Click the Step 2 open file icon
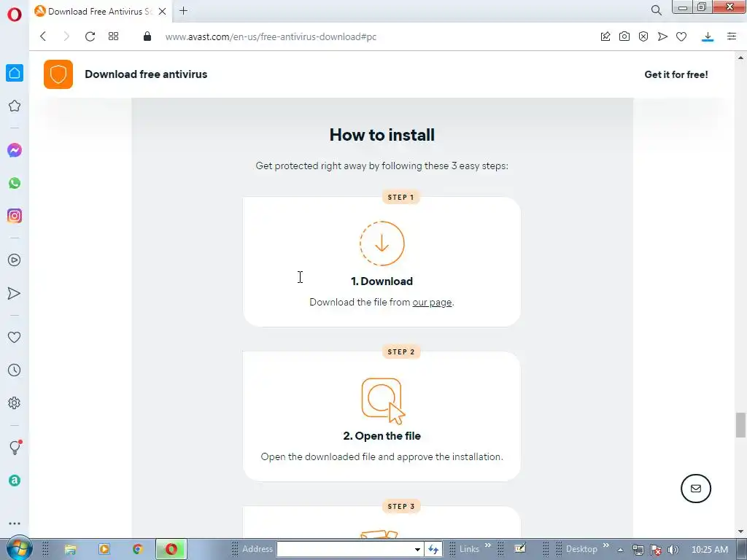 point(382,400)
